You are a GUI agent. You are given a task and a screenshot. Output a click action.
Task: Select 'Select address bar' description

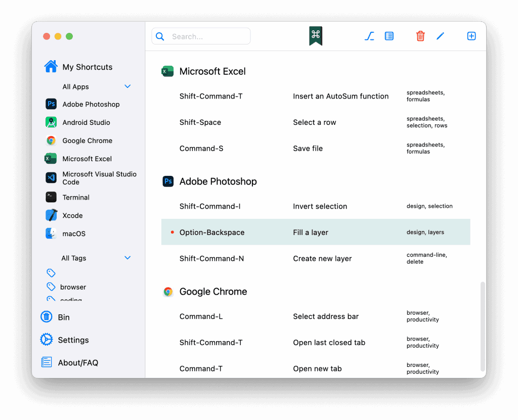(x=326, y=316)
